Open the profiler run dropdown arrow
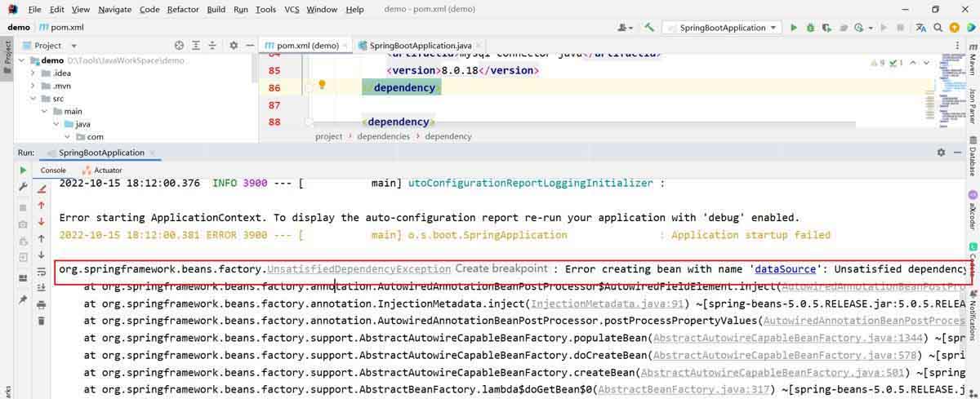Screen dimensions: 980x399 (x=870, y=28)
